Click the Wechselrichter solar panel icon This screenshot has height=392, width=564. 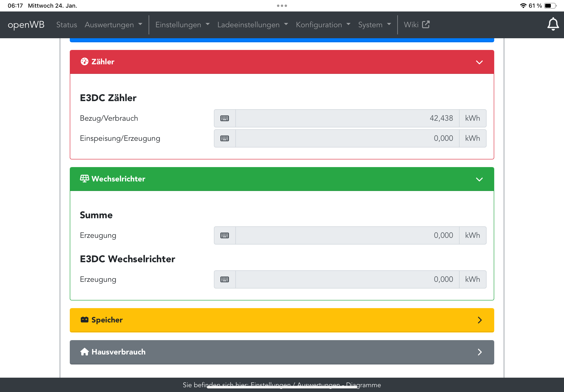point(84,179)
